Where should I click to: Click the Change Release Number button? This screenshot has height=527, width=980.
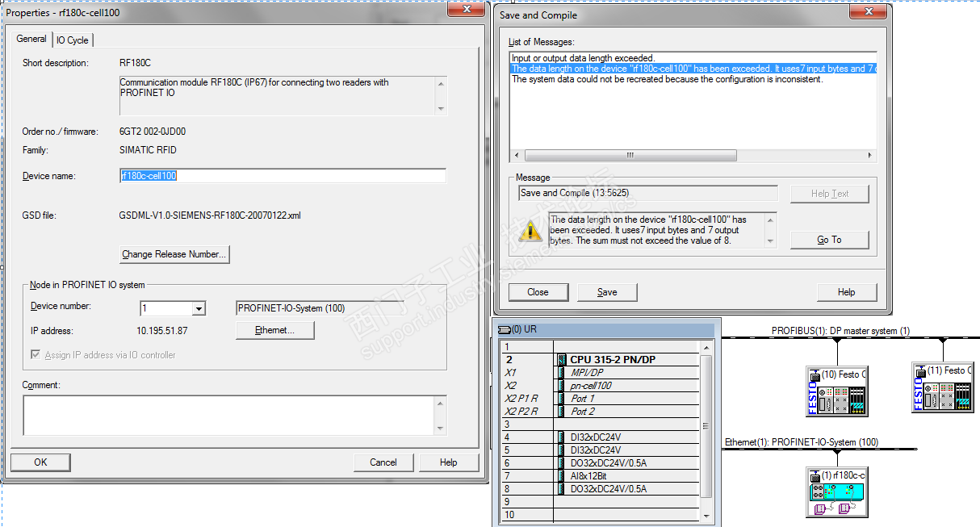coord(175,254)
